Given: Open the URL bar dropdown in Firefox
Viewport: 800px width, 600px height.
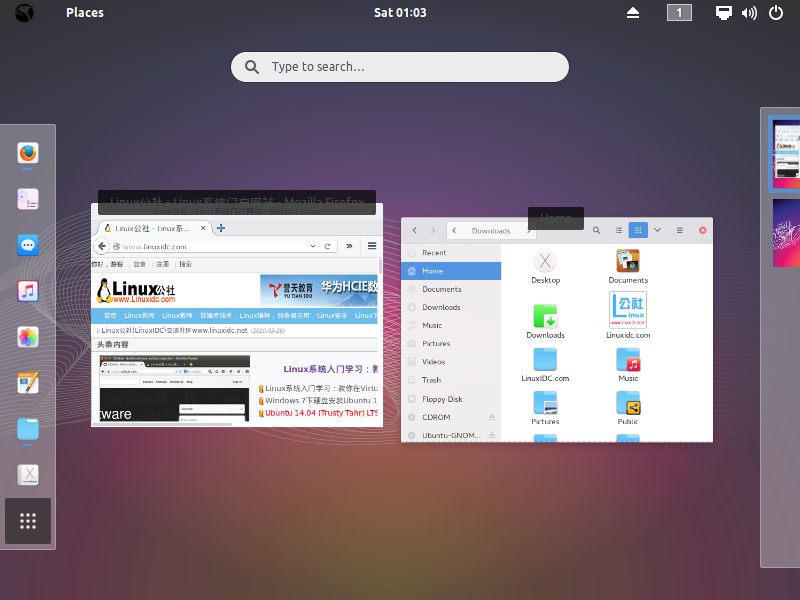Looking at the screenshot, I should pyautogui.click(x=313, y=246).
